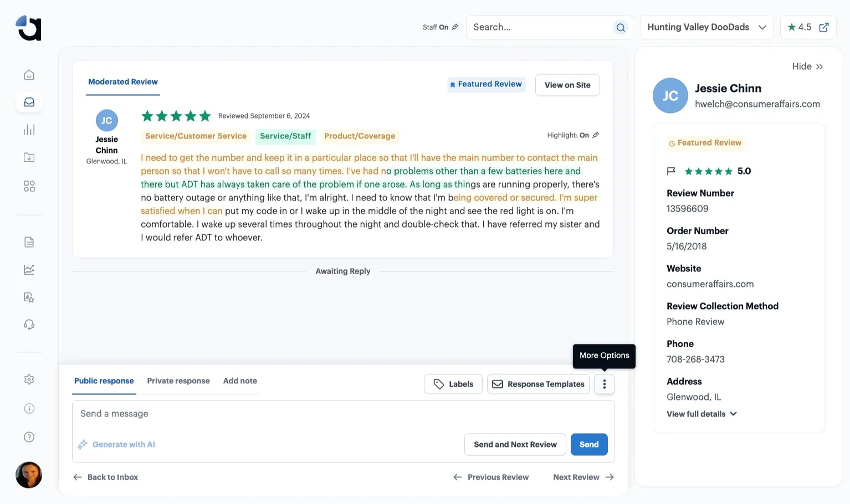Image resolution: width=850 pixels, height=504 pixels.
Task: Toggle the Featured Review badge on the review
Action: 487,84
